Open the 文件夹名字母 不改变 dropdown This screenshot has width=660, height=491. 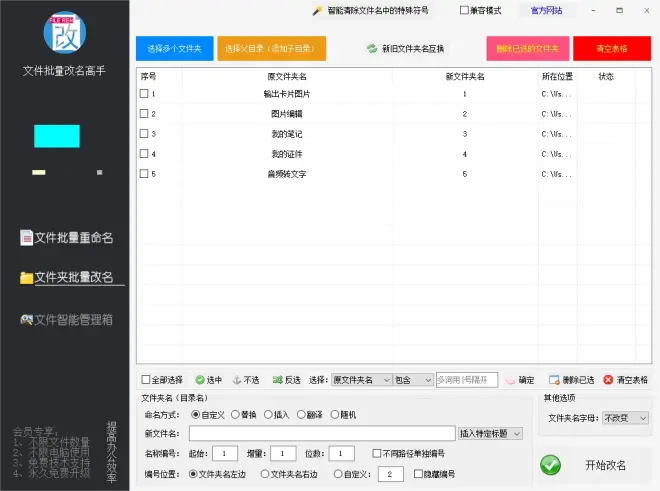coord(625,418)
